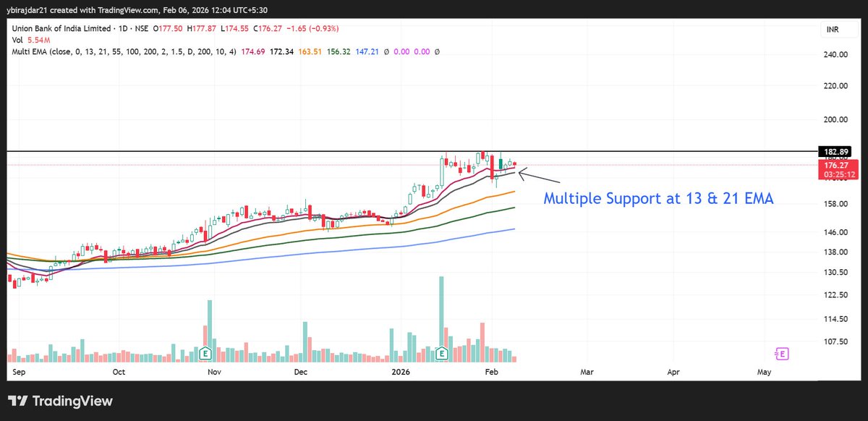The image size is (868, 421).
Task: Click the high price H177.87 value
Action: coord(203,28)
